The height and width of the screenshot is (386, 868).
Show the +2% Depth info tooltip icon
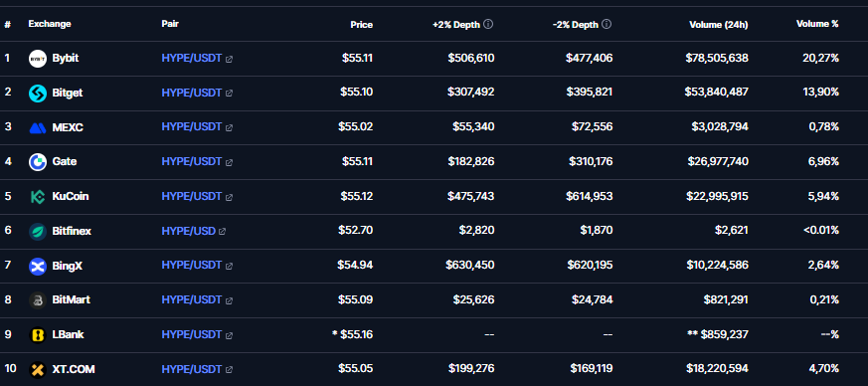pyautogui.click(x=488, y=24)
